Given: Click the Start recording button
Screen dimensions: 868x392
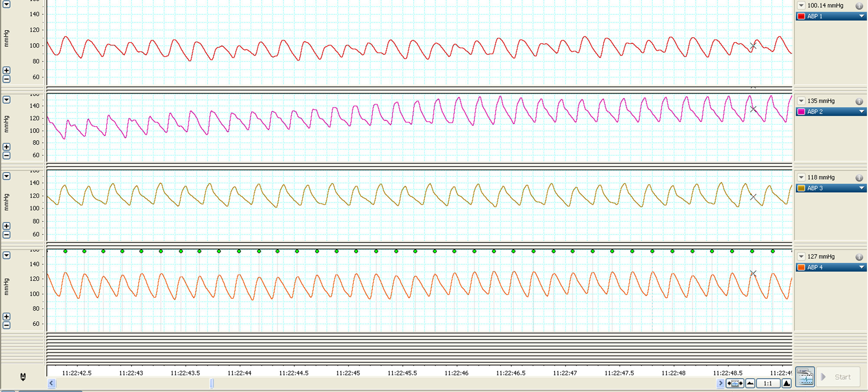Looking at the screenshot, I should coord(838,377).
